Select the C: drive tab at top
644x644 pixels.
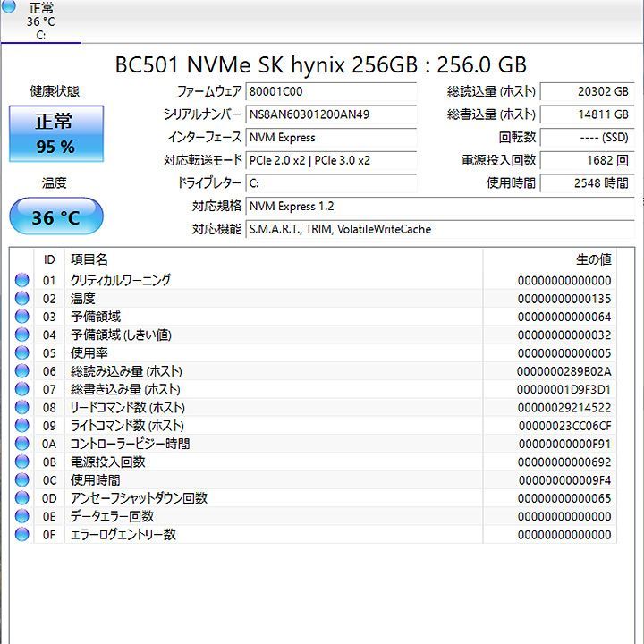[40, 21]
